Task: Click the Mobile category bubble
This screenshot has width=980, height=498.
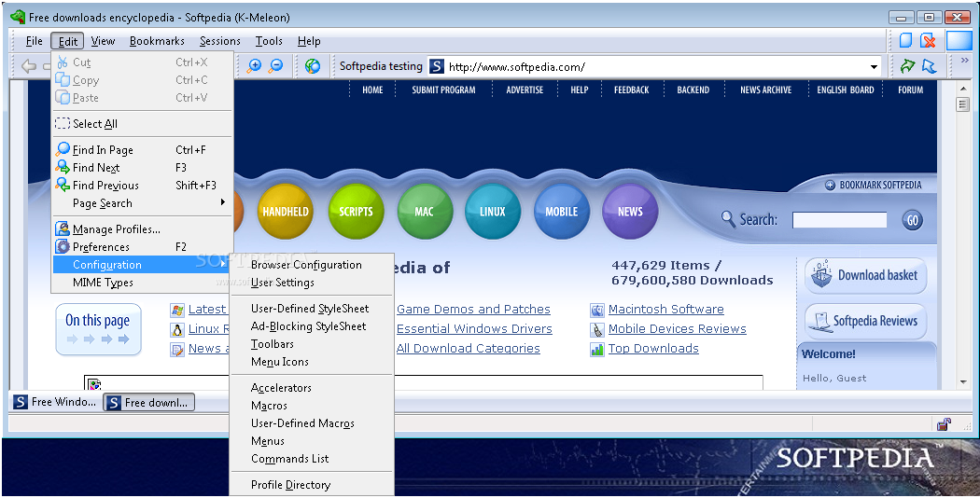Action: click(561, 212)
